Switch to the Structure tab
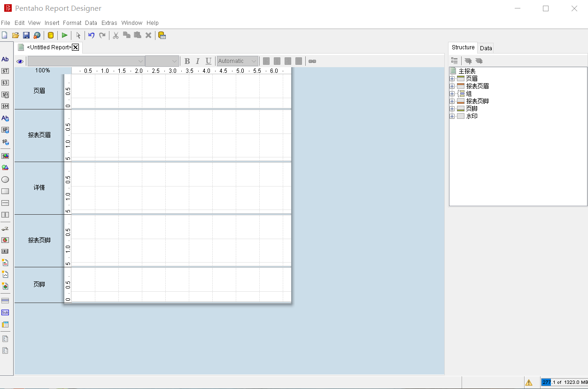588x389 pixels. pyautogui.click(x=463, y=47)
